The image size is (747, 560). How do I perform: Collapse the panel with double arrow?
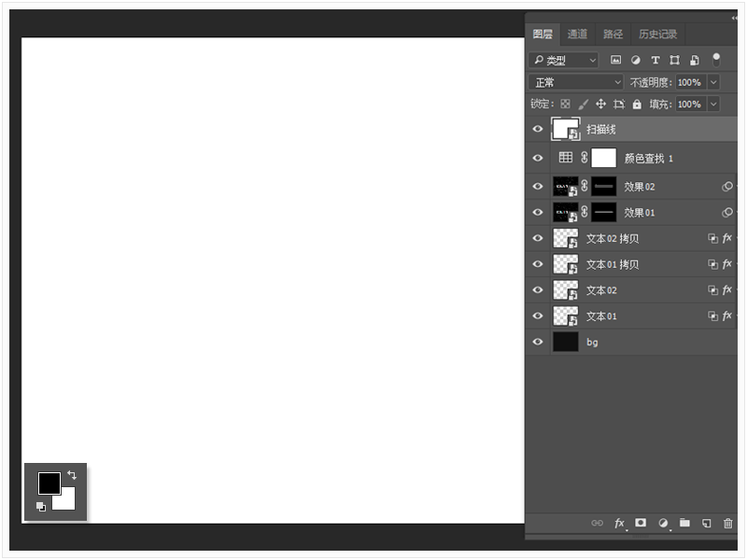pos(734,18)
